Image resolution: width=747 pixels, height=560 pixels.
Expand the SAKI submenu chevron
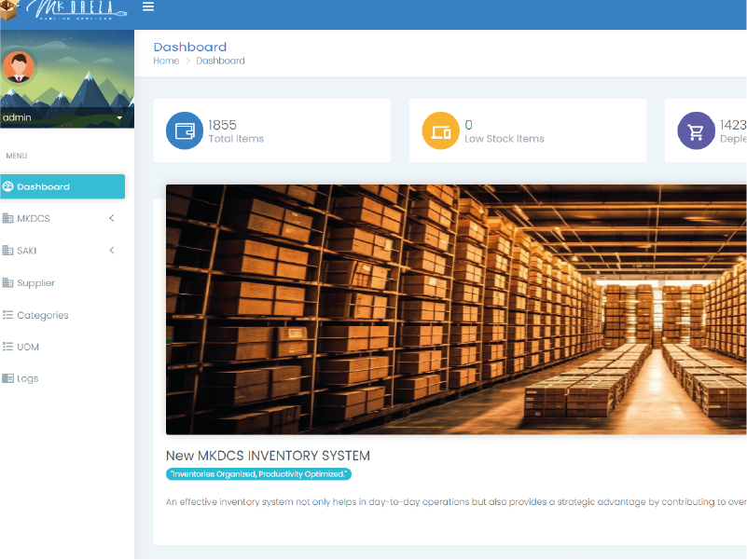112,250
